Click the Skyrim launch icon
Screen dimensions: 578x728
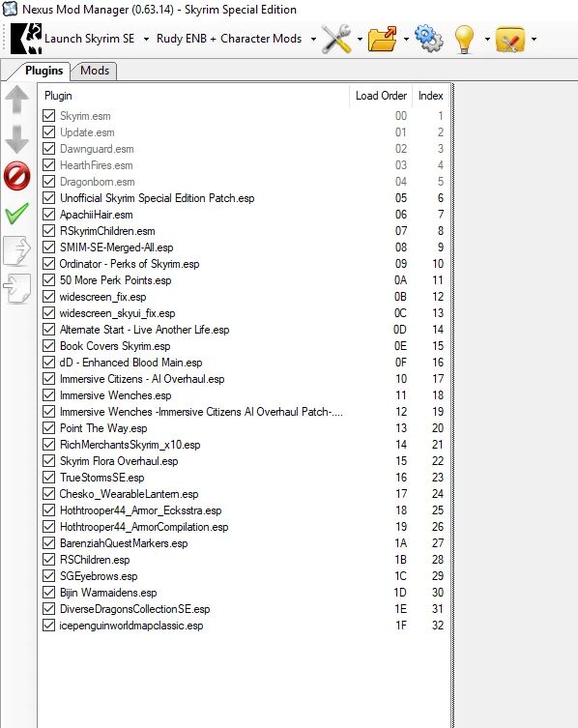(x=26, y=39)
